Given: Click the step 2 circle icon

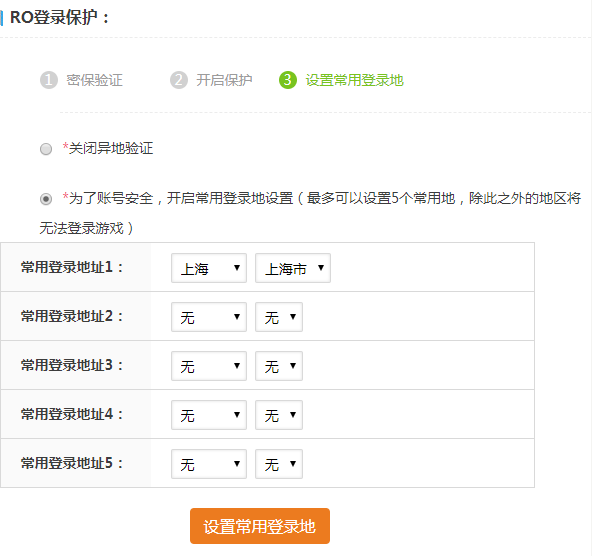Looking at the screenshot, I should coord(179,80).
